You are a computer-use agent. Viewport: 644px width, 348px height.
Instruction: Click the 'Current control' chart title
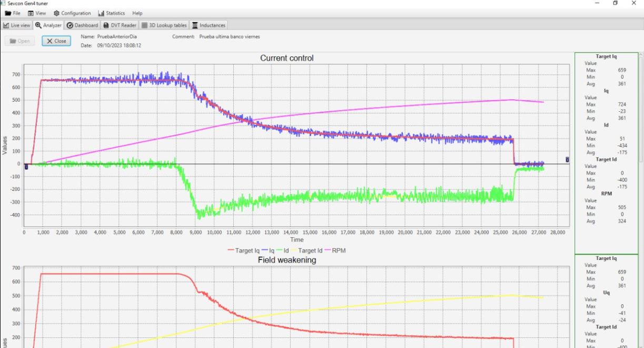[286, 58]
